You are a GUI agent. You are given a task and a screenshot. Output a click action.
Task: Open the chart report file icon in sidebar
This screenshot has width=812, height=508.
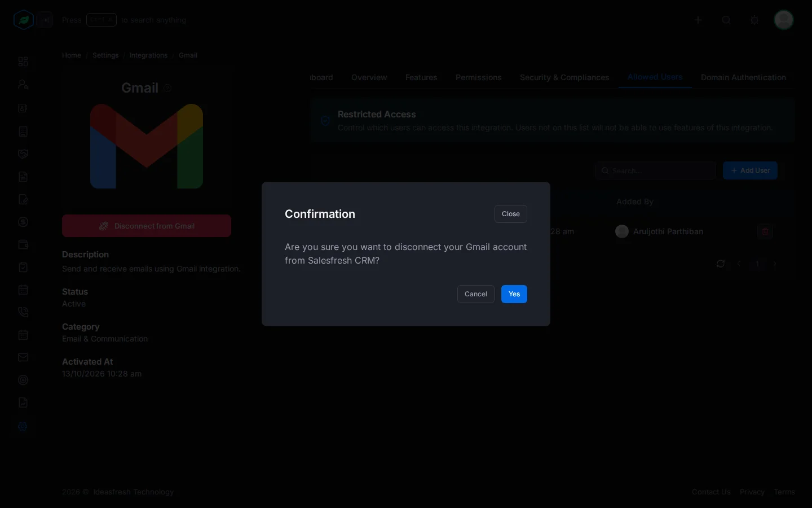pos(23,402)
